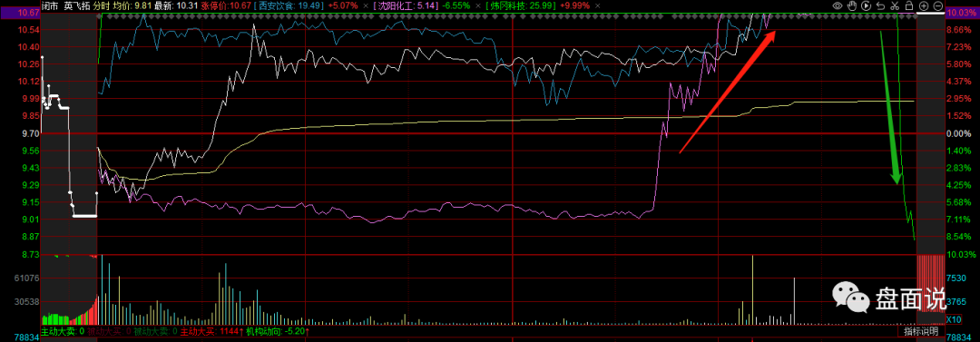Click the 主动大卖: 0 indicator
Image resolution: width=980 pixels, height=342 pixels.
63,331
